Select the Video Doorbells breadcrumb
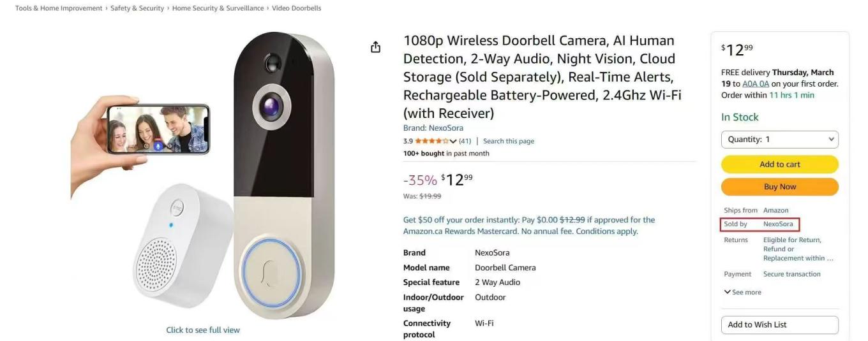The width and height of the screenshot is (868, 341). coord(296,8)
